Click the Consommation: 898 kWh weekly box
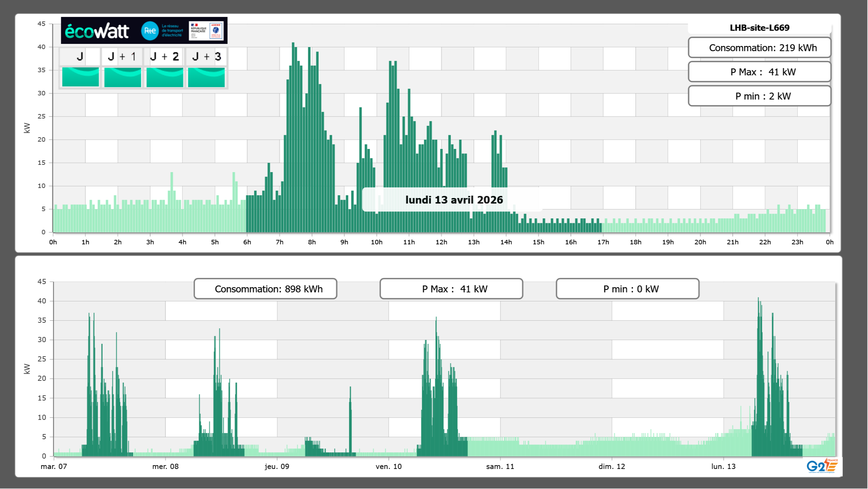The image size is (868, 489). [265, 289]
